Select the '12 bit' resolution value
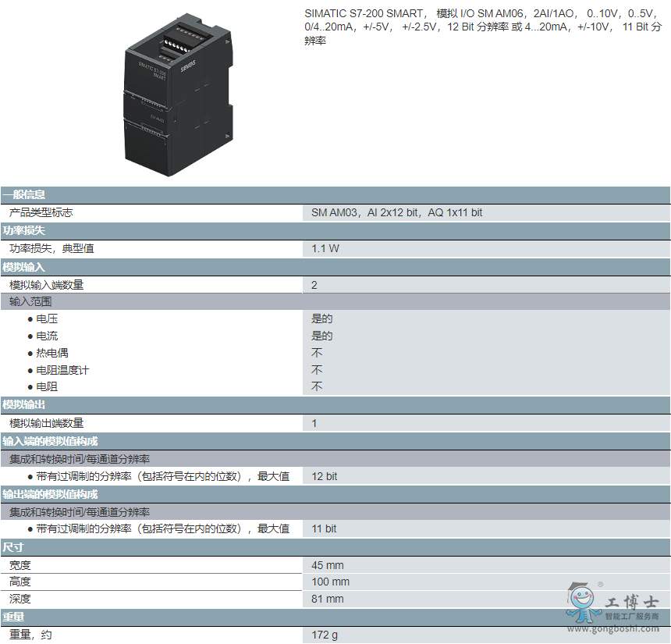Viewport: 671px width, 644px height. pyautogui.click(x=325, y=477)
